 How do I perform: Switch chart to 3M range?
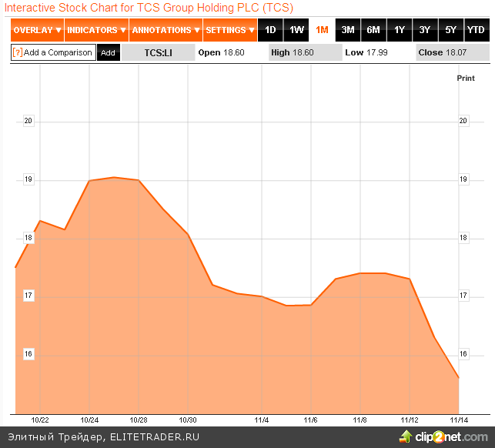(348, 31)
